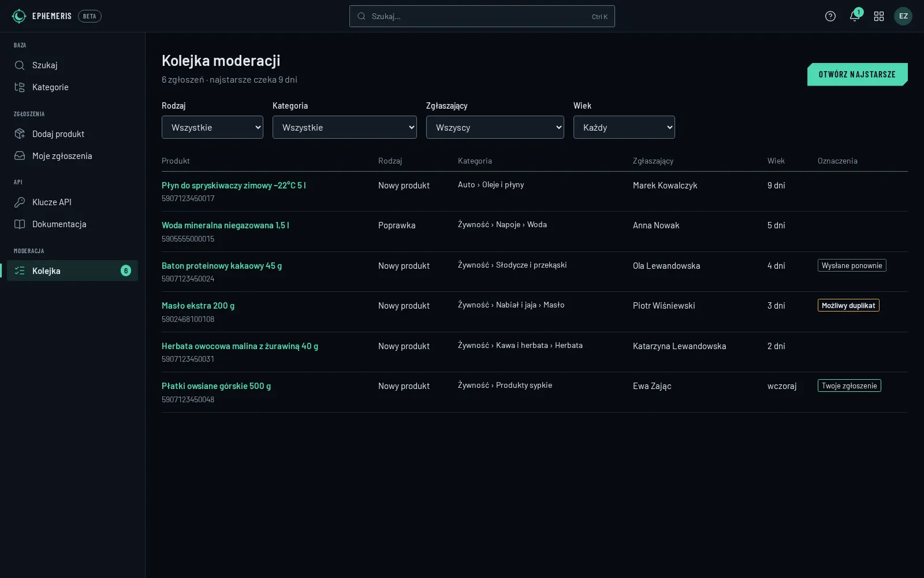Click the Wysłane ponownie tag
924x578 pixels.
click(x=852, y=266)
